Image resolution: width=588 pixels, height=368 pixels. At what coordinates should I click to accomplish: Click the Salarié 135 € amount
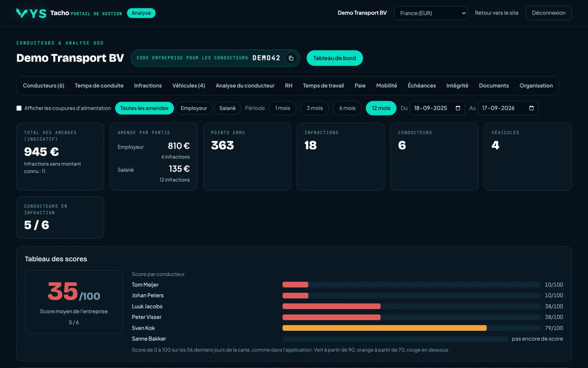(179, 169)
